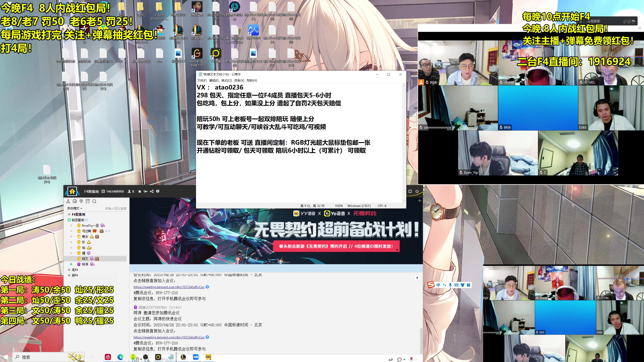
Task: Click the 安与和 video tile in the meeting
Action: pos(611,63)
